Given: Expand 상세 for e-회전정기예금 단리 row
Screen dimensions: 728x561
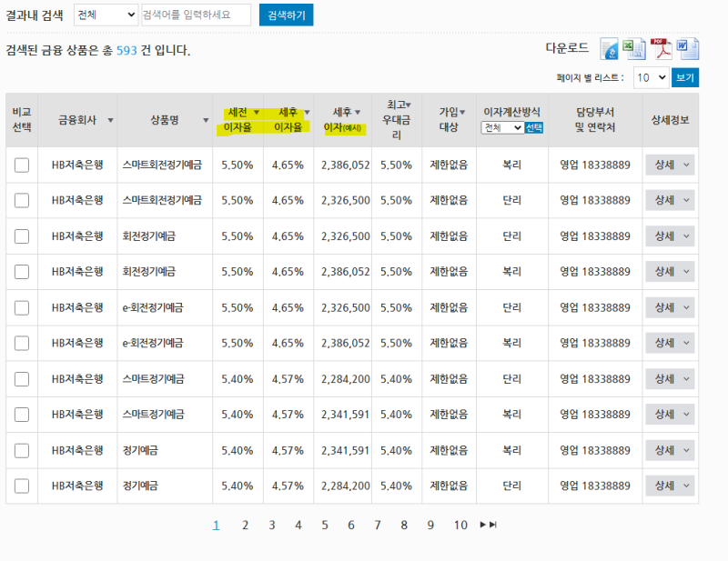Looking at the screenshot, I should click(670, 307).
